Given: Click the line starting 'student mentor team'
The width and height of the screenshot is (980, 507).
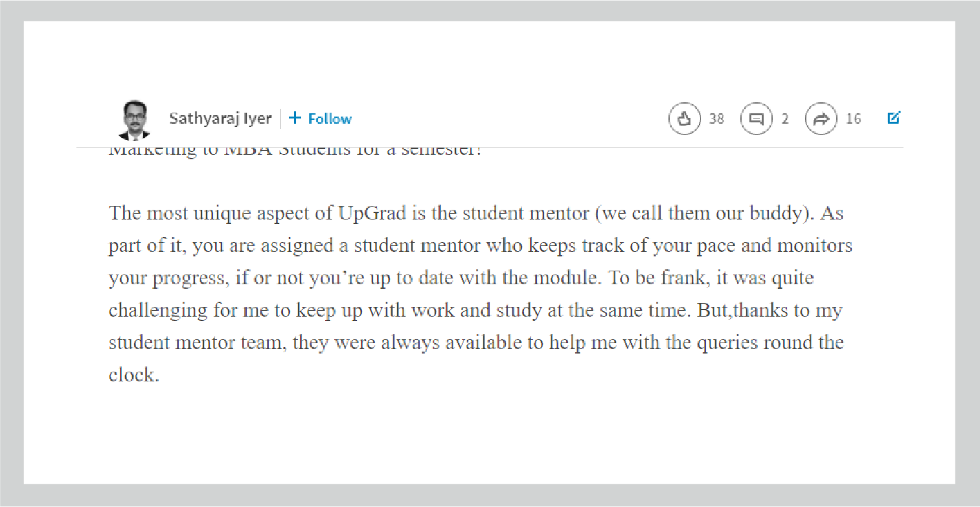Looking at the screenshot, I should click(475, 343).
